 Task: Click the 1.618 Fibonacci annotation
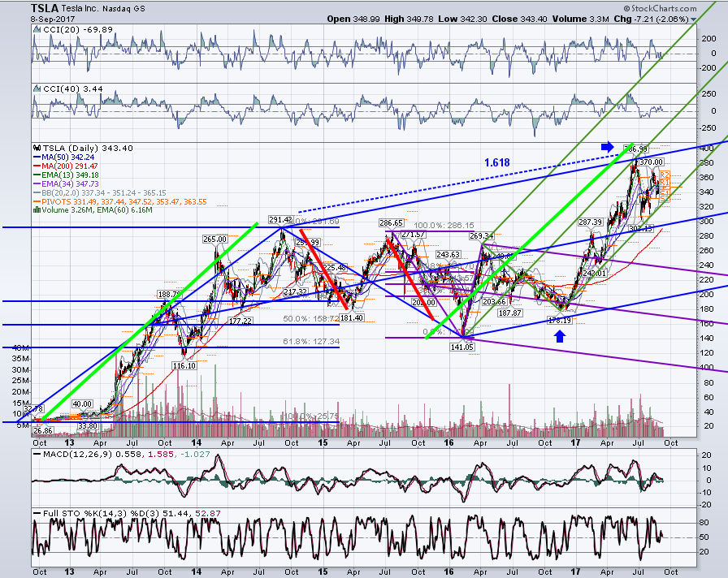click(x=496, y=162)
